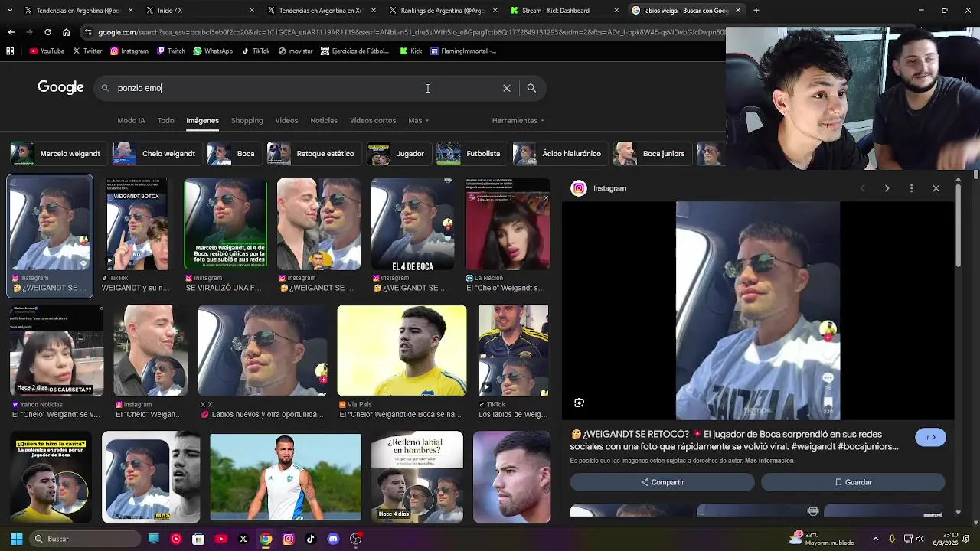
Task: Open the WEIGANDT BOTOX TikTok thumbnail
Action: pos(137,224)
